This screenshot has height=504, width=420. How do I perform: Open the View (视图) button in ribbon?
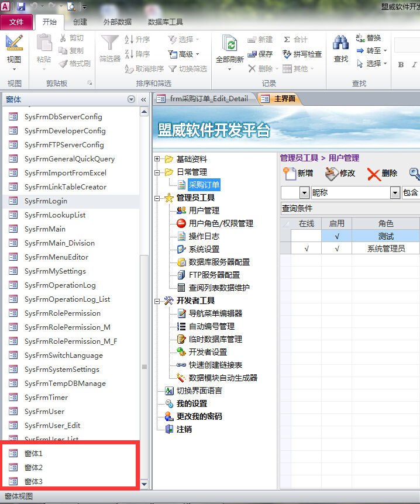coord(14,53)
